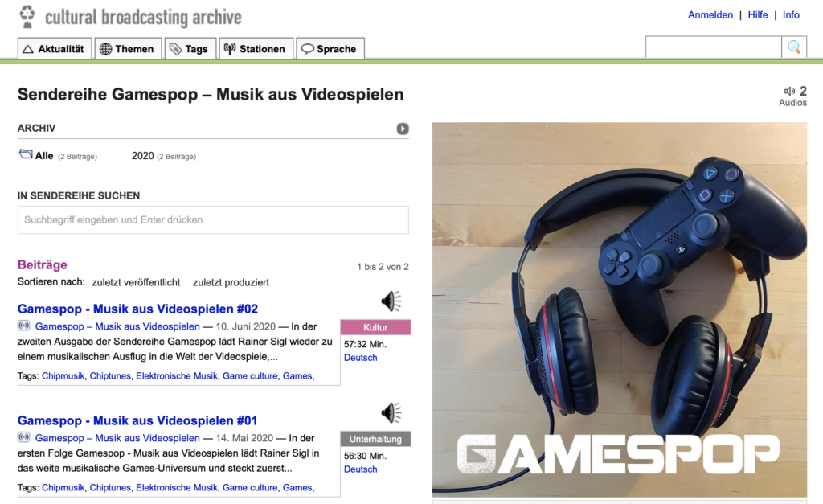Click the Archiv play arrow icon
The height and width of the screenshot is (504, 823).
[403, 129]
